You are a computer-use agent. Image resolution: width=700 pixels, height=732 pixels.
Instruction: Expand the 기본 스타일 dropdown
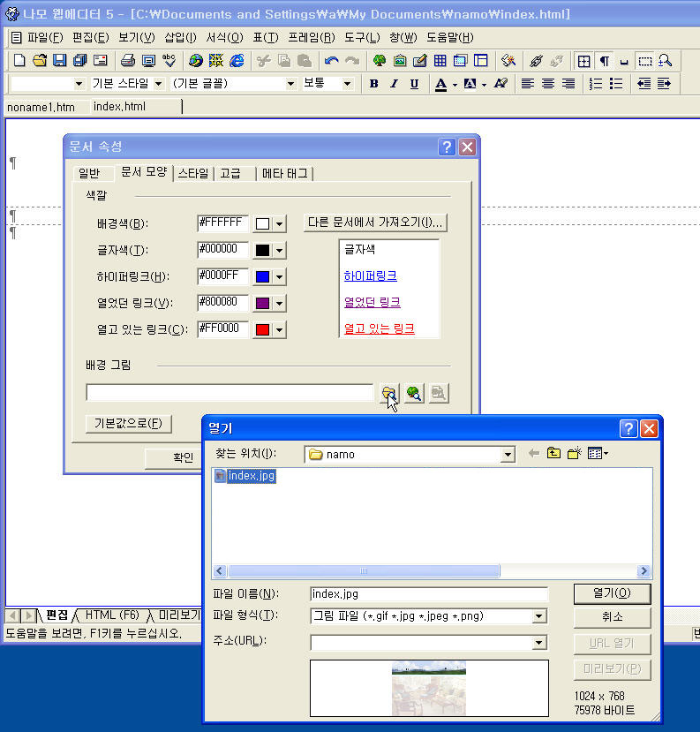click(159, 84)
